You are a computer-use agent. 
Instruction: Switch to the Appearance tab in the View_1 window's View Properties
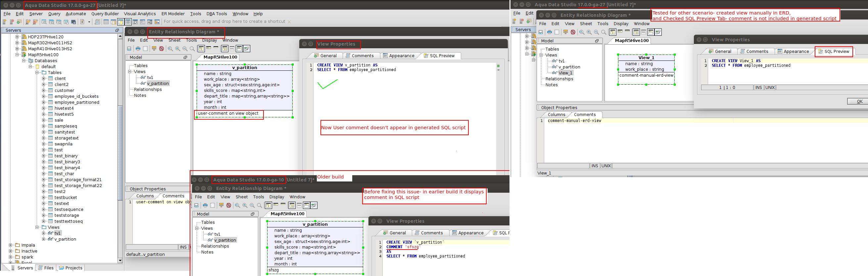(793, 52)
